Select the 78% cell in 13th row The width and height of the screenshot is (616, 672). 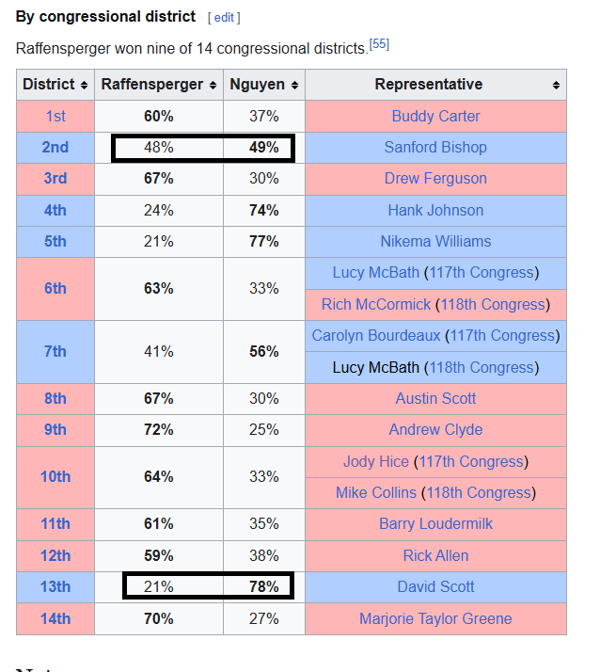[264, 586]
